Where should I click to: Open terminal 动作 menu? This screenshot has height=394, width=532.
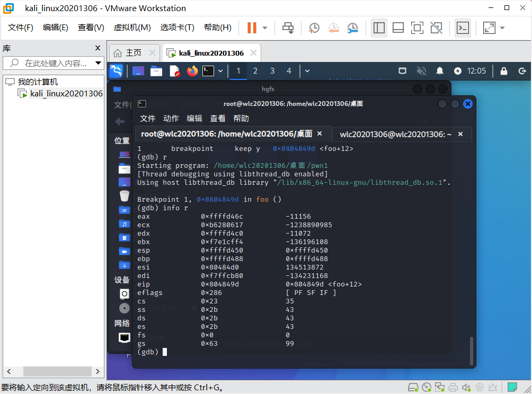(171, 118)
